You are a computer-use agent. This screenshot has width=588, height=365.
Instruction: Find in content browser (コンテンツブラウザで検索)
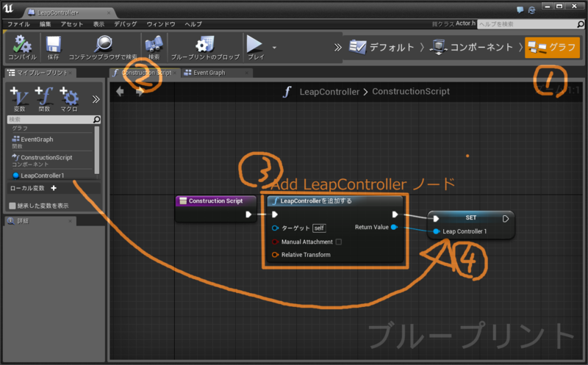click(x=103, y=47)
